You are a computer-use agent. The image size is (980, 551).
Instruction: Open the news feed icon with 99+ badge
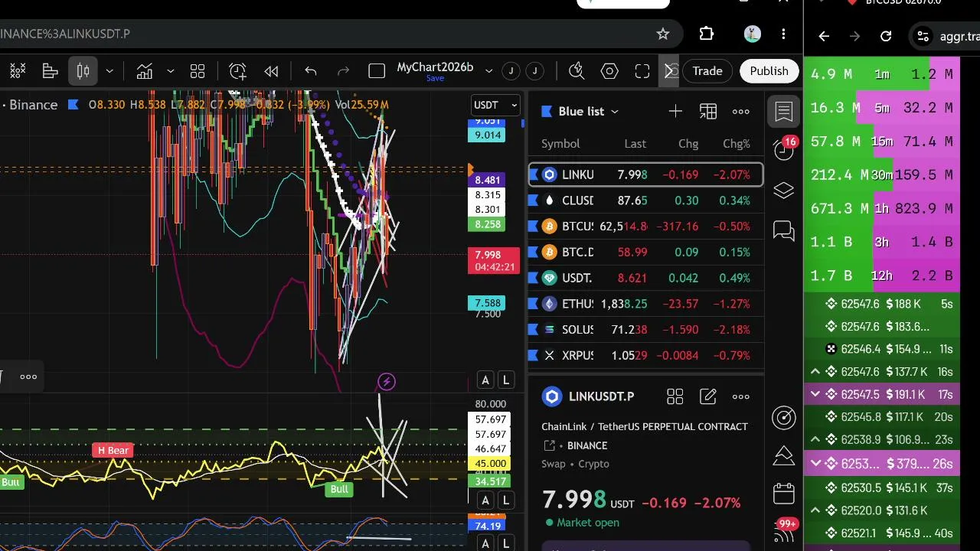point(784,530)
